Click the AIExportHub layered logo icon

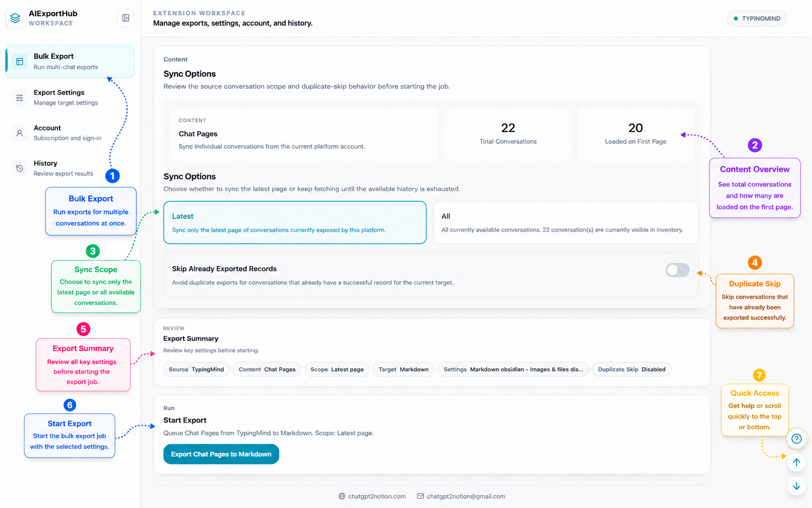click(x=15, y=18)
